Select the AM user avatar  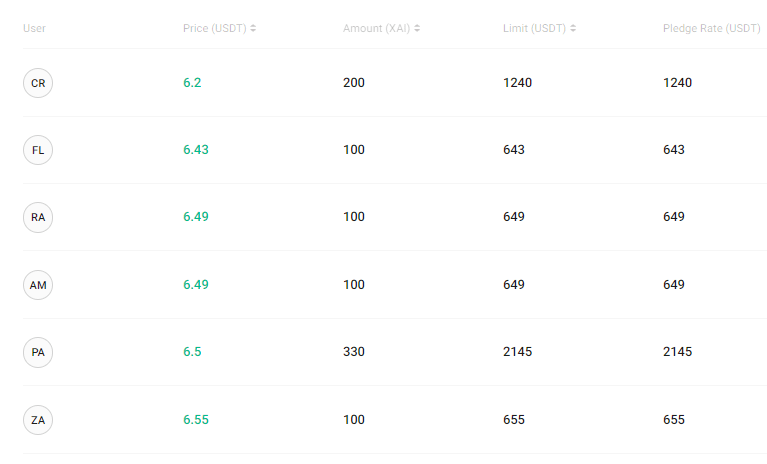click(38, 285)
